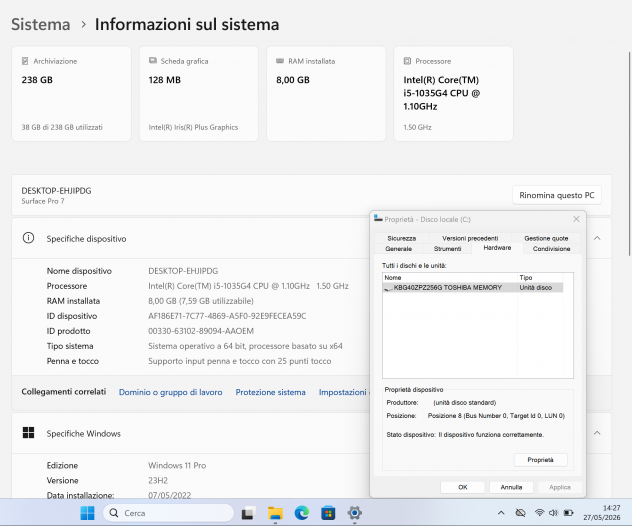The height and width of the screenshot is (526, 632).
Task: Click the device ID value AF186E71
Action: point(227,316)
